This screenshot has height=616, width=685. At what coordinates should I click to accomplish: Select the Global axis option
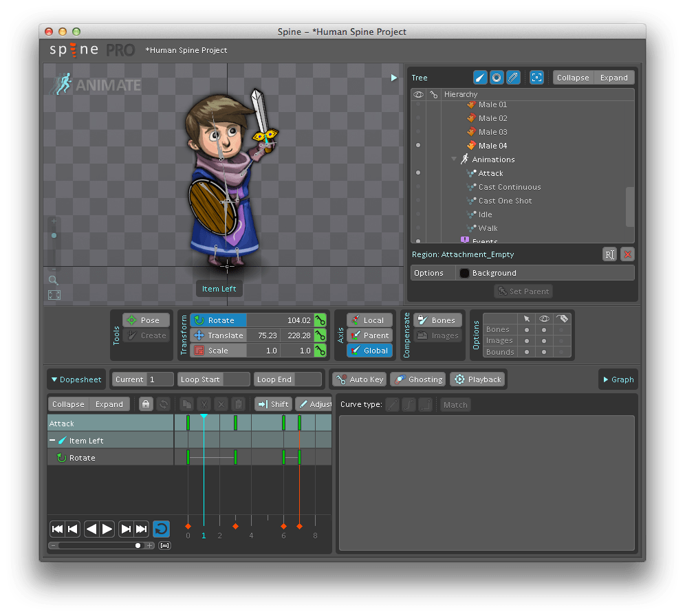[369, 351]
